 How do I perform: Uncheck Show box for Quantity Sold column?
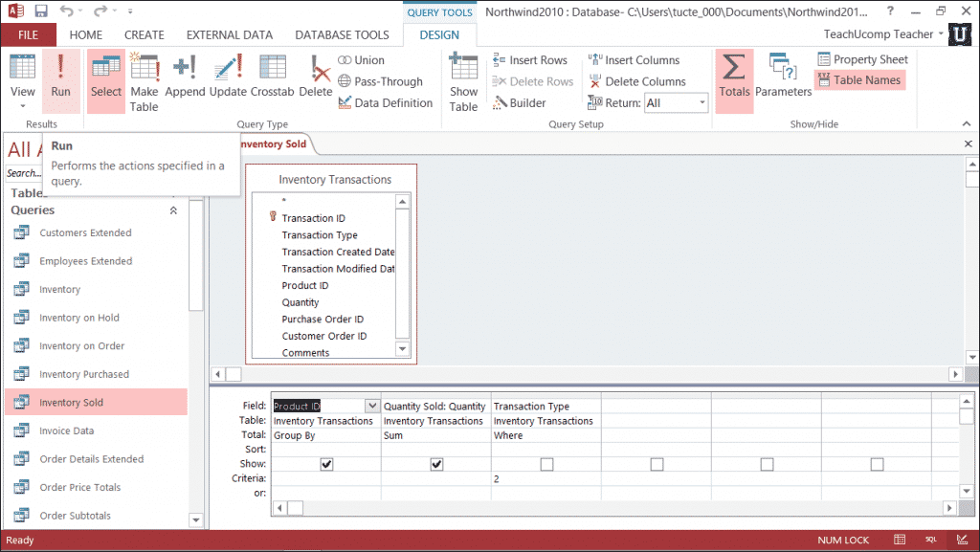436,464
